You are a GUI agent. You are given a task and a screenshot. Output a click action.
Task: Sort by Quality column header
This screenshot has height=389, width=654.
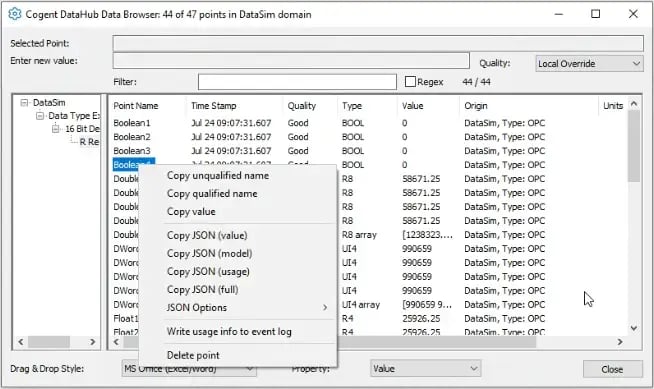302,106
